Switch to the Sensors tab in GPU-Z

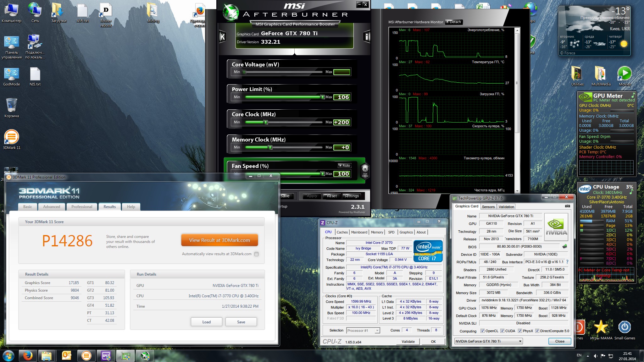click(x=488, y=207)
